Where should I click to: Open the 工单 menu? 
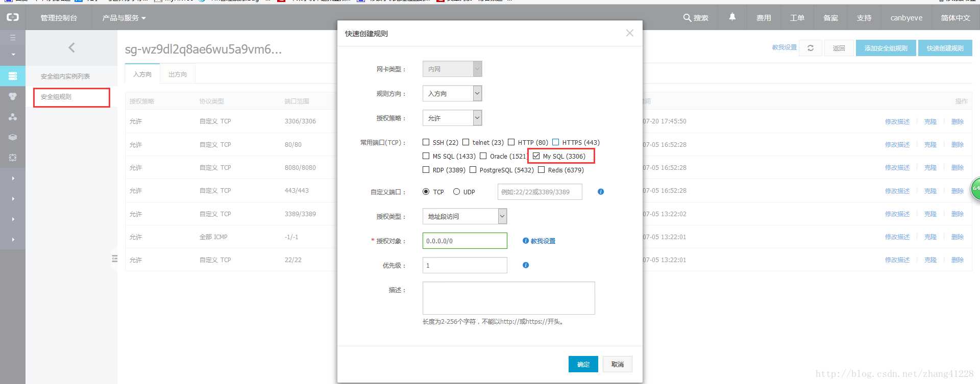click(797, 18)
